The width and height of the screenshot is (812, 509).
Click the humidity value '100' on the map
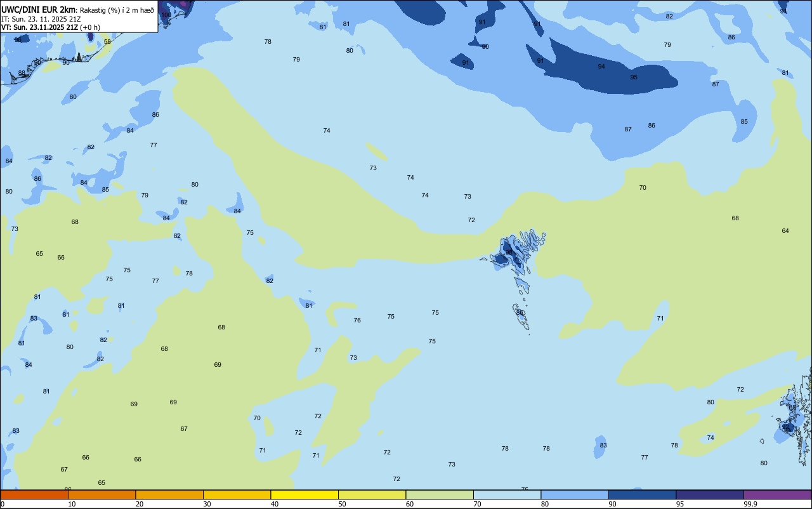coord(166,15)
